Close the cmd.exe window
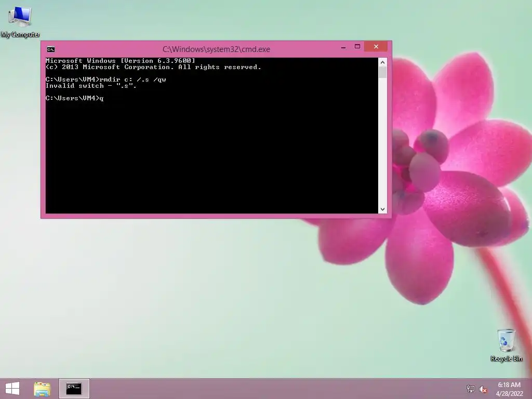Viewport: 532px width, 399px height. [x=376, y=46]
